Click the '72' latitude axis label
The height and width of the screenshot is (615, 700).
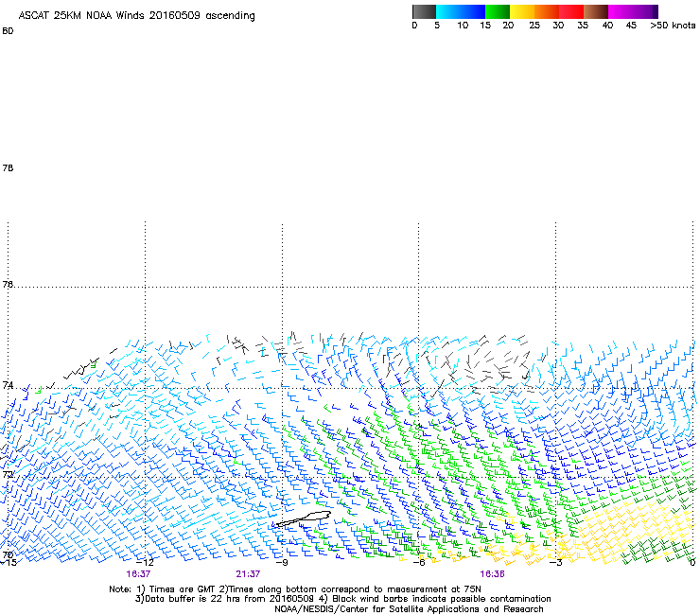point(8,474)
